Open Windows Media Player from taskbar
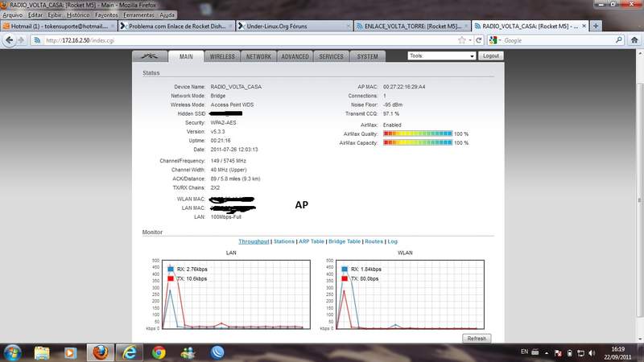 (x=70, y=352)
